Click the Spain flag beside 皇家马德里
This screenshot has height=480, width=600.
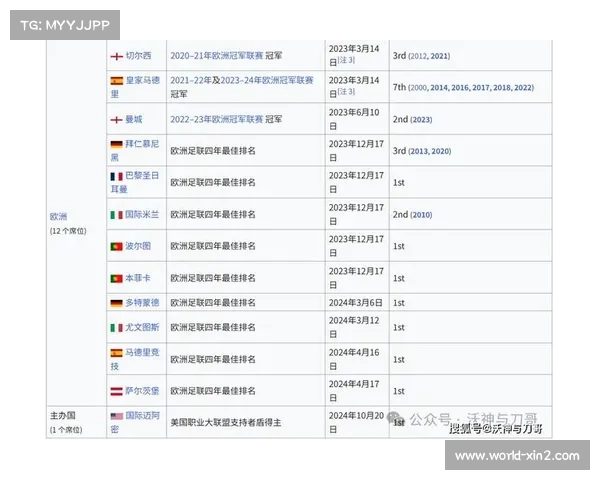coord(116,81)
